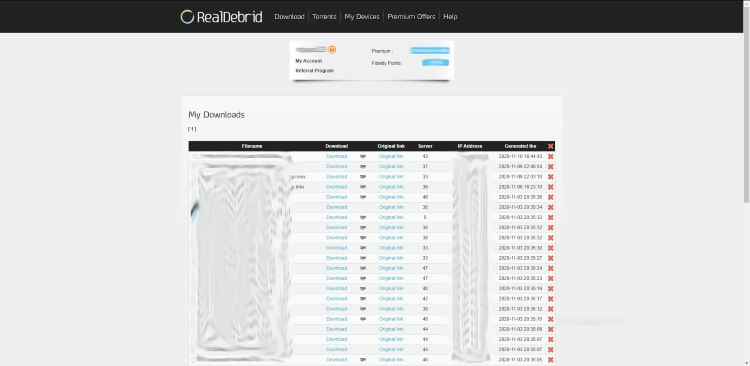Delete the row generated at 20:35:34
This screenshot has width=750, height=366.
(551, 207)
